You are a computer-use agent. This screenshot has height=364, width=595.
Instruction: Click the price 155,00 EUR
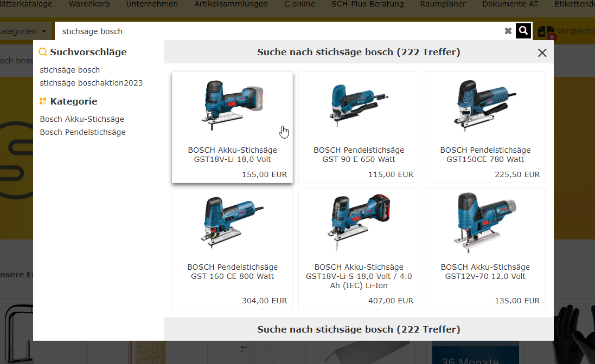click(x=265, y=174)
